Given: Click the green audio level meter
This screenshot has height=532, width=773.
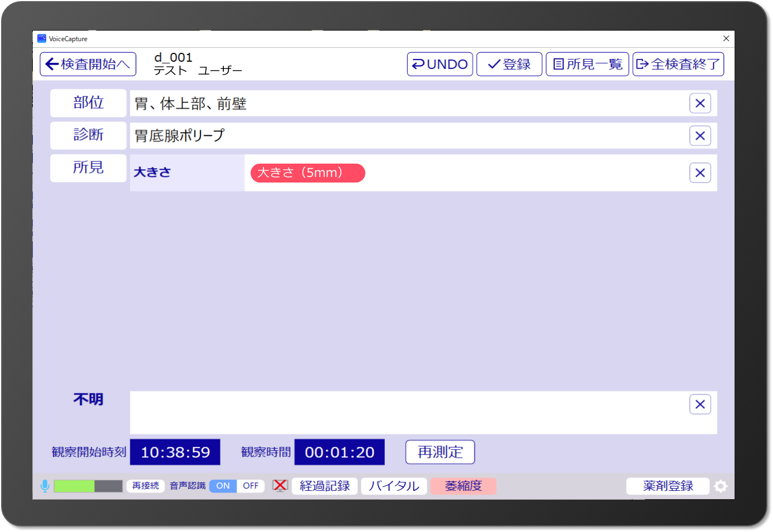Looking at the screenshot, I should (x=88, y=486).
